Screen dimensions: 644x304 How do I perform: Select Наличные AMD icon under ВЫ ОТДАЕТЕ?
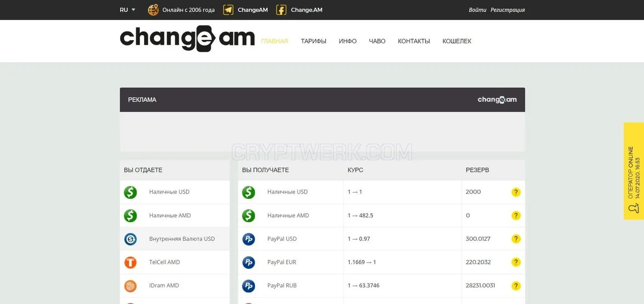click(x=131, y=215)
